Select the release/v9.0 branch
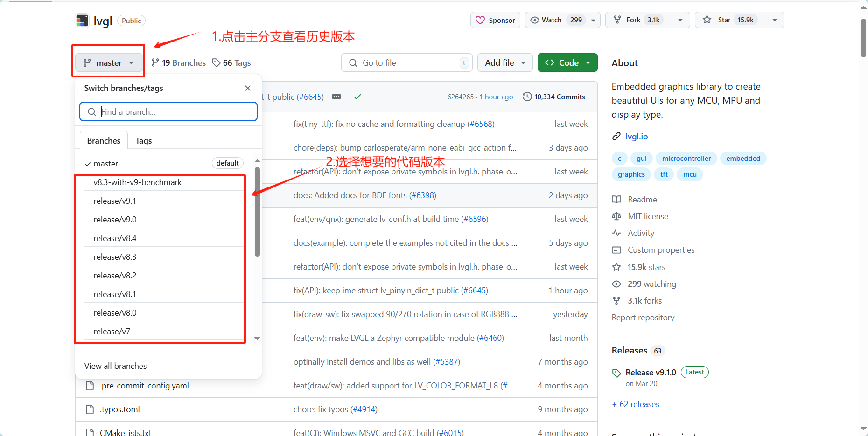The width and height of the screenshot is (868, 436). pos(164,220)
